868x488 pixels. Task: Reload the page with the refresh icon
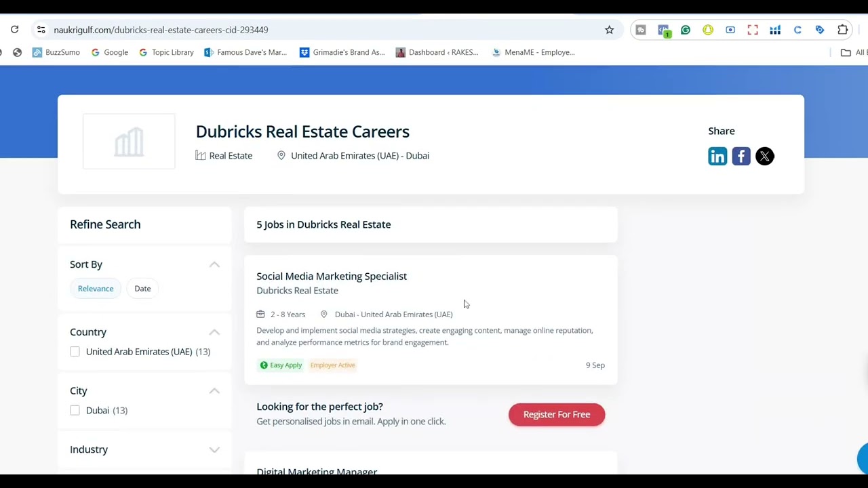click(x=14, y=30)
